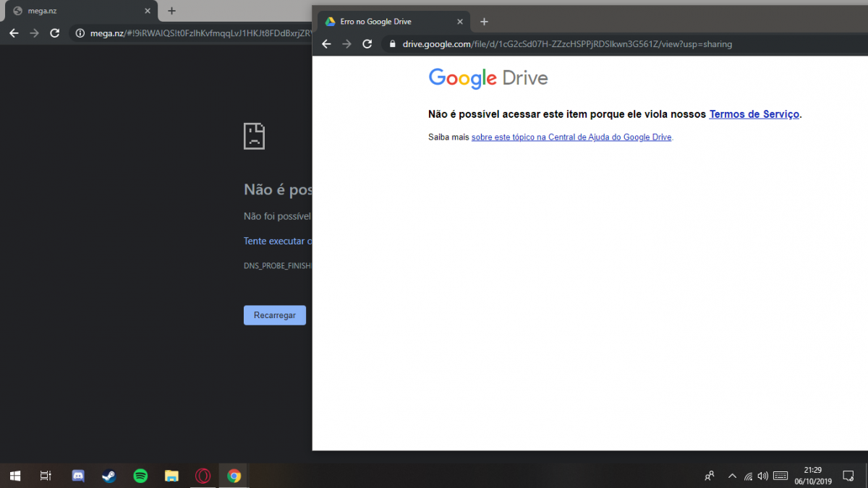The width and height of the screenshot is (868, 488).
Task: Click the Recarregar button
Action: click(x=275, y=315)
